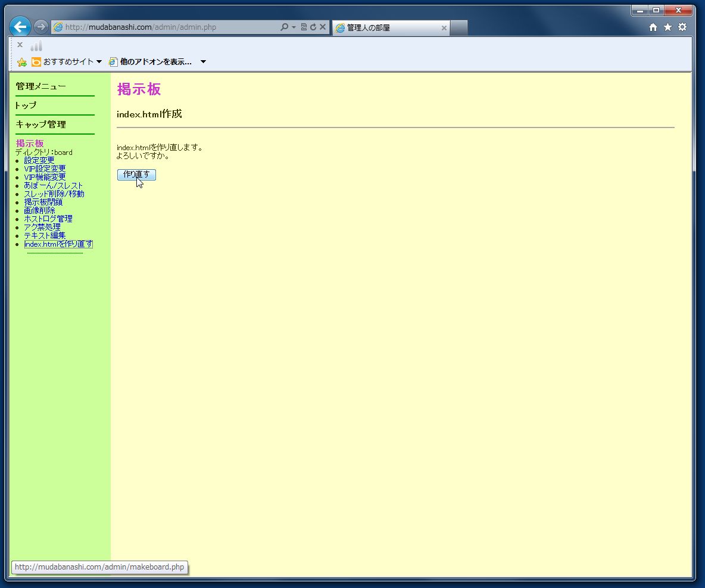Viewport: 705px width, 588px height.
Task: Open the VIP設定変更 link
Action: tap(45, 168)
